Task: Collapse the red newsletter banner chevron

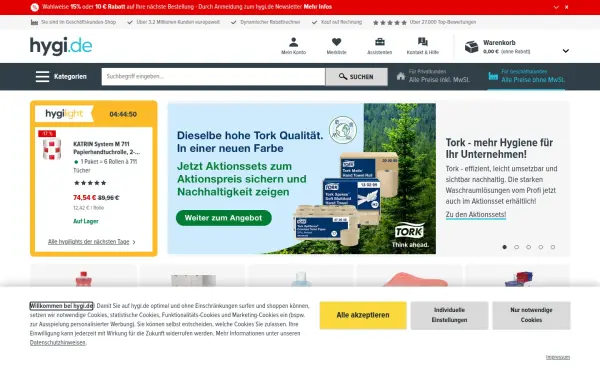Action: pyautogui.click(x=556, y=7)
